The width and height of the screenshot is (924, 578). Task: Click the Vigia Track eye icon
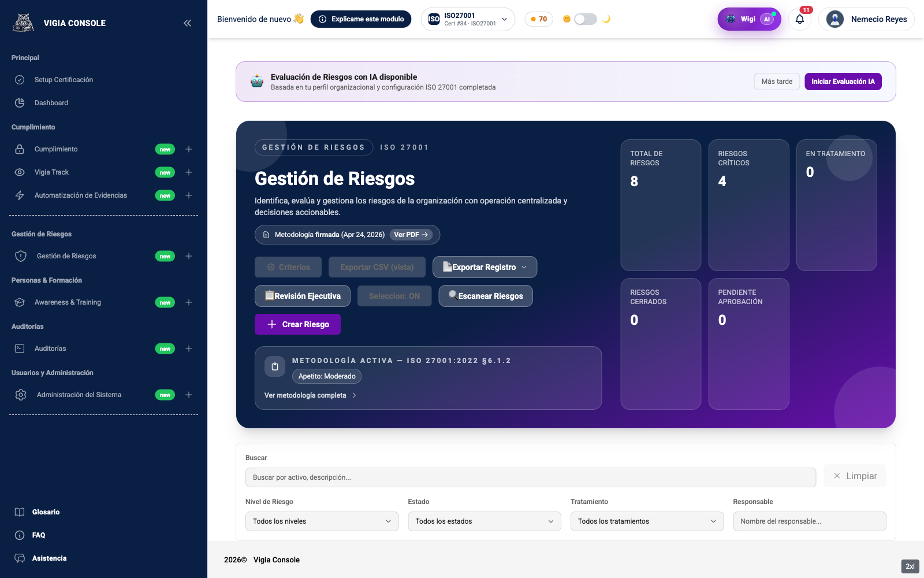pyautogui.click(x=20, y=172)
